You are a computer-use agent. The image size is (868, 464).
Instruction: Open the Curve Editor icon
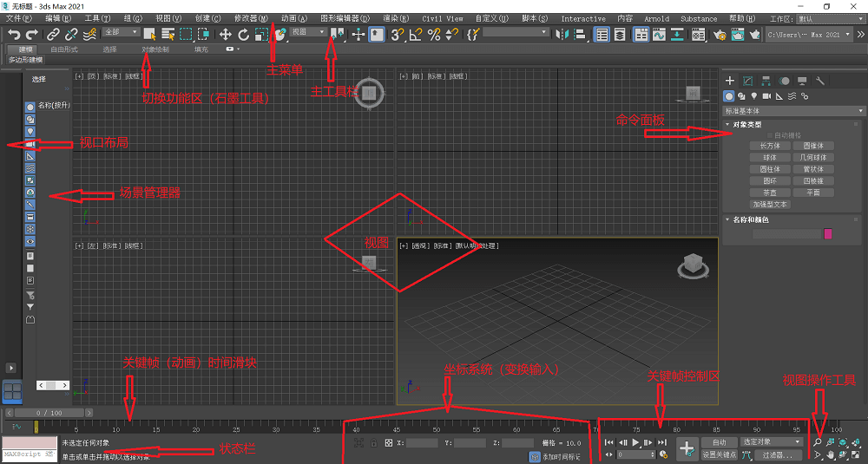[x=659, y=35]
